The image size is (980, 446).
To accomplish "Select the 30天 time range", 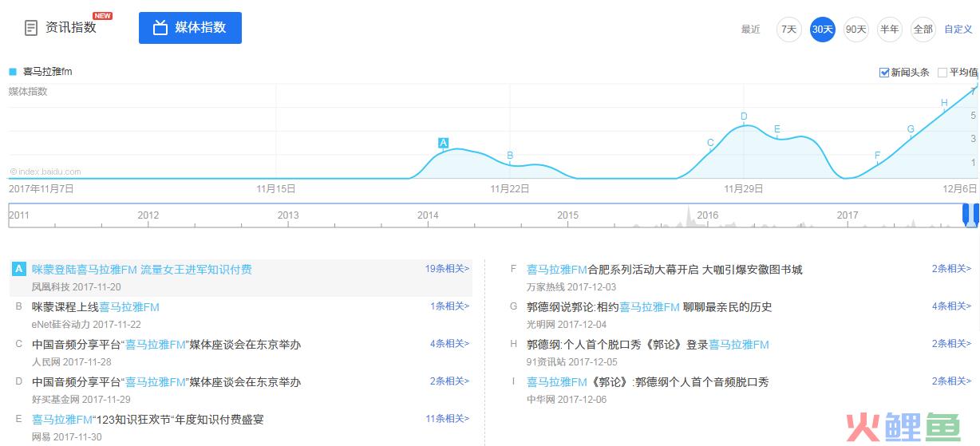I will click(822, 30).
